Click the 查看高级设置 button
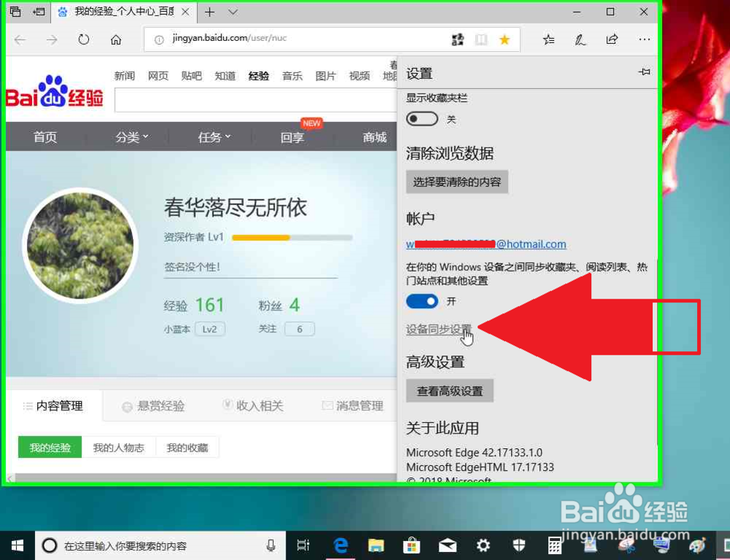The image size is (730, 560). click(450, 391)
